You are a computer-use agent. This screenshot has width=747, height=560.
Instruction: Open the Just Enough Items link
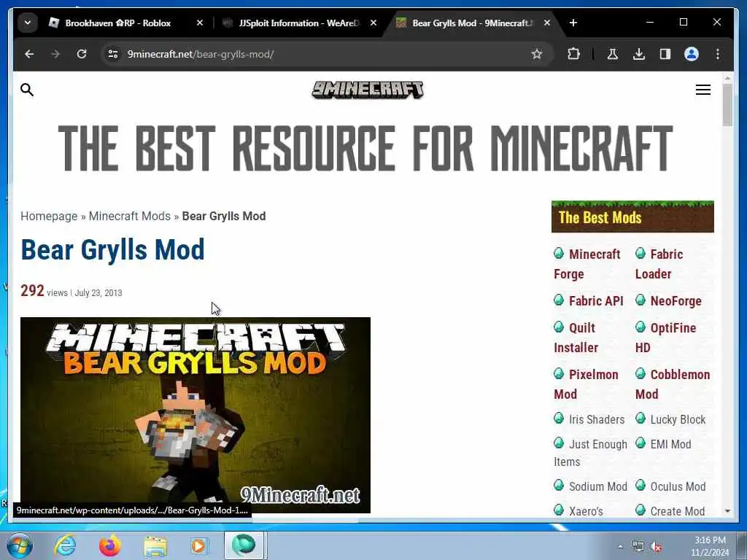tap(590, 453)
